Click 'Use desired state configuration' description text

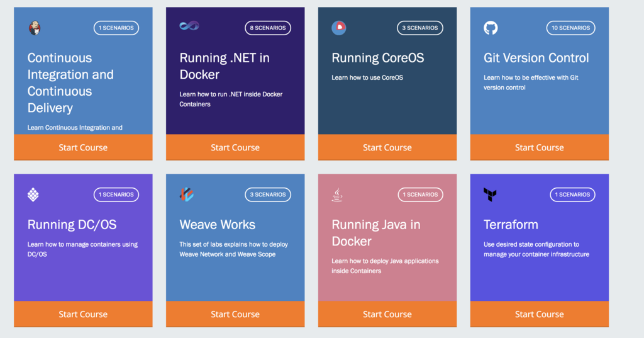coord(536,249)
